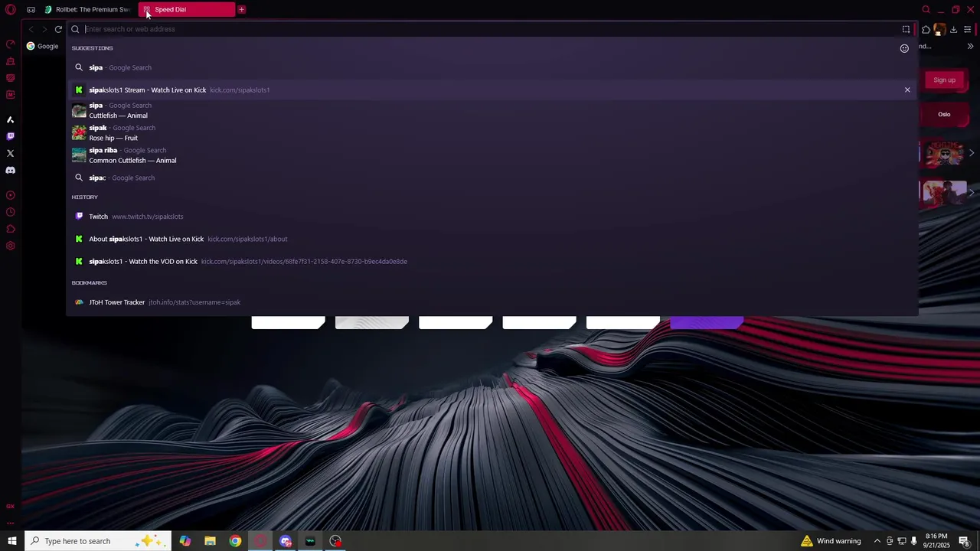Viewport: 980px width, 551px height.
Task: Launch Google Chrome from taskbar
Action: pos(235,541)
